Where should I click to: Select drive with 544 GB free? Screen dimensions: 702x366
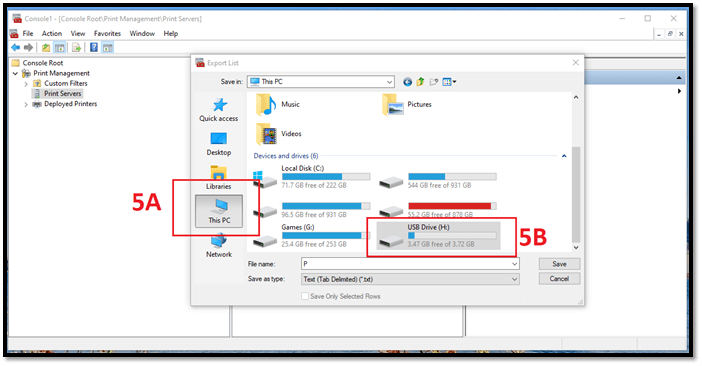pos(438,179)
